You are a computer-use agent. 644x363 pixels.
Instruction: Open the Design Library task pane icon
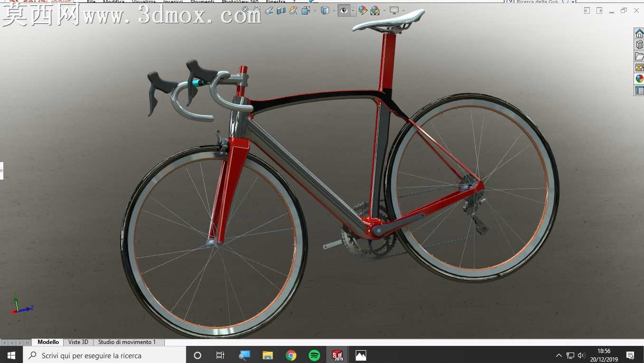coord(639,45)
